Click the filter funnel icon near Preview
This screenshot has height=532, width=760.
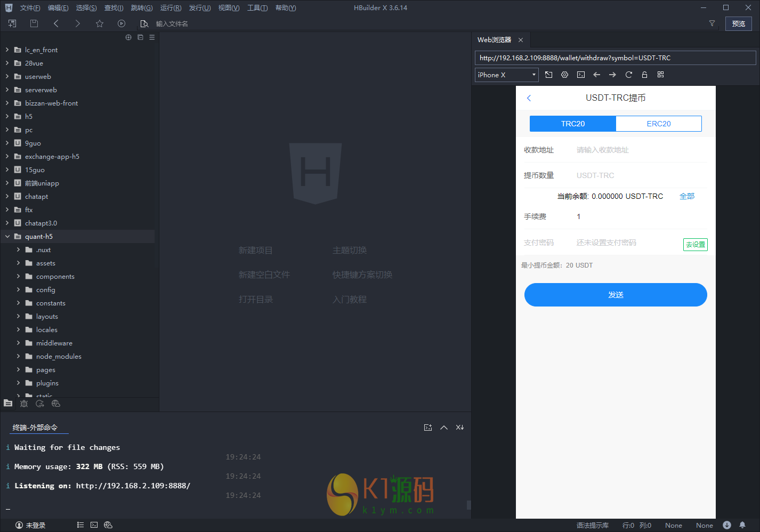pos(712,23)
